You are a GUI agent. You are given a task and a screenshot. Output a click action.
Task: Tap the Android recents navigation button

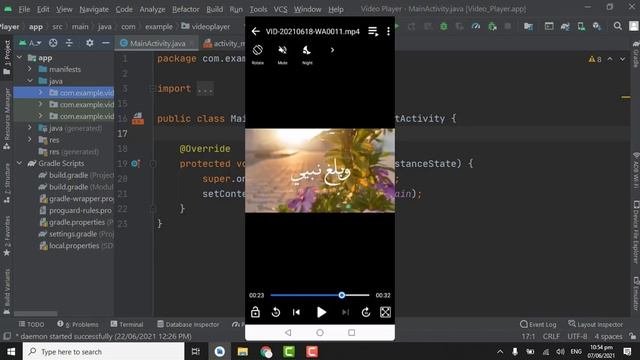click(x=351, y=333)
